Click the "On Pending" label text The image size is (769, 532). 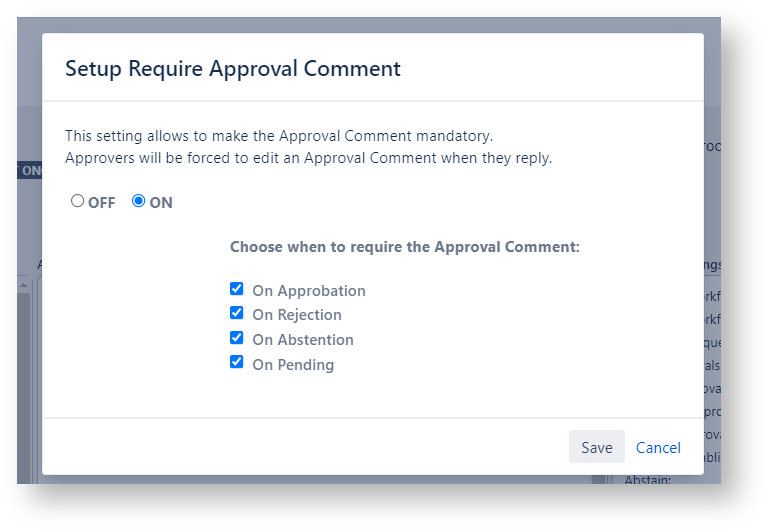293,365
